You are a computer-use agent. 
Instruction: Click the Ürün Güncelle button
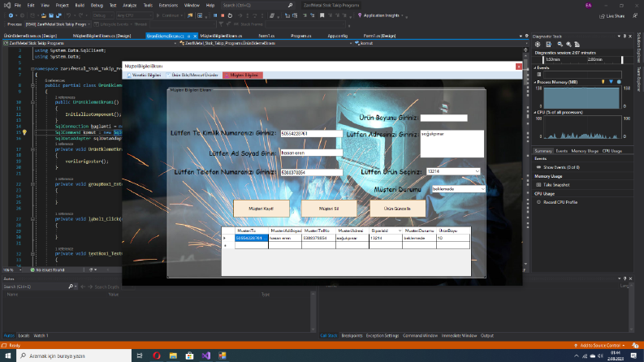click(x=398, y=209)
